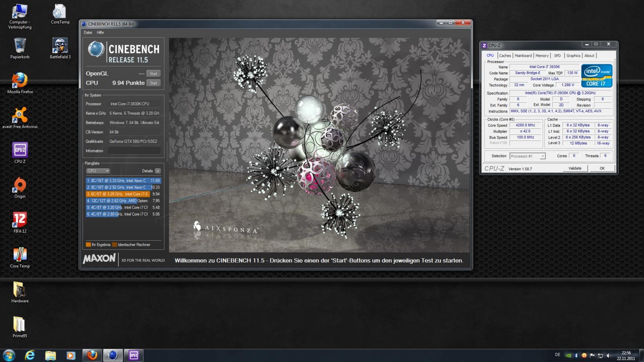Open Mozilla Firefox desktop icon
644x362 pixels.
point(20,83)
